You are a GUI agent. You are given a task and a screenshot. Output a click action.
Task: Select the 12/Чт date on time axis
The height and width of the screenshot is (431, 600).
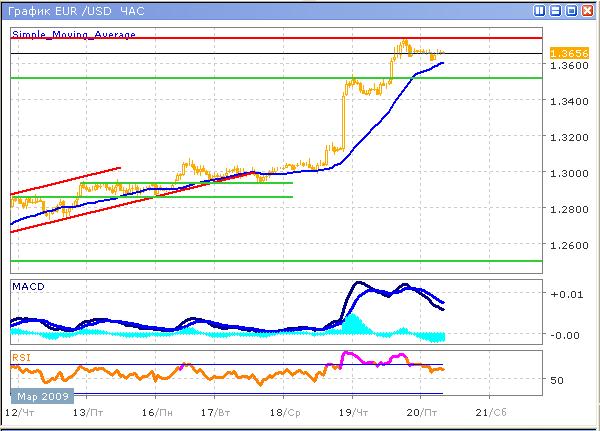point(16,411)
